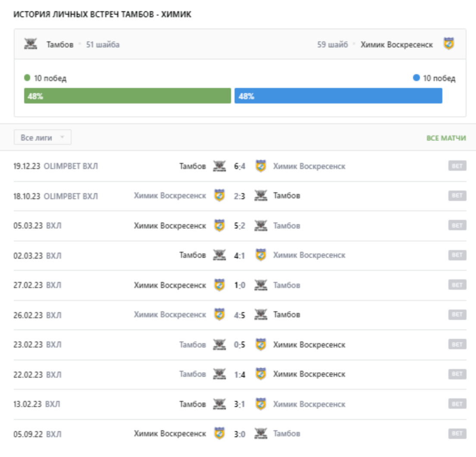Click Тамбов team name in 27.02.23 row

287,285
